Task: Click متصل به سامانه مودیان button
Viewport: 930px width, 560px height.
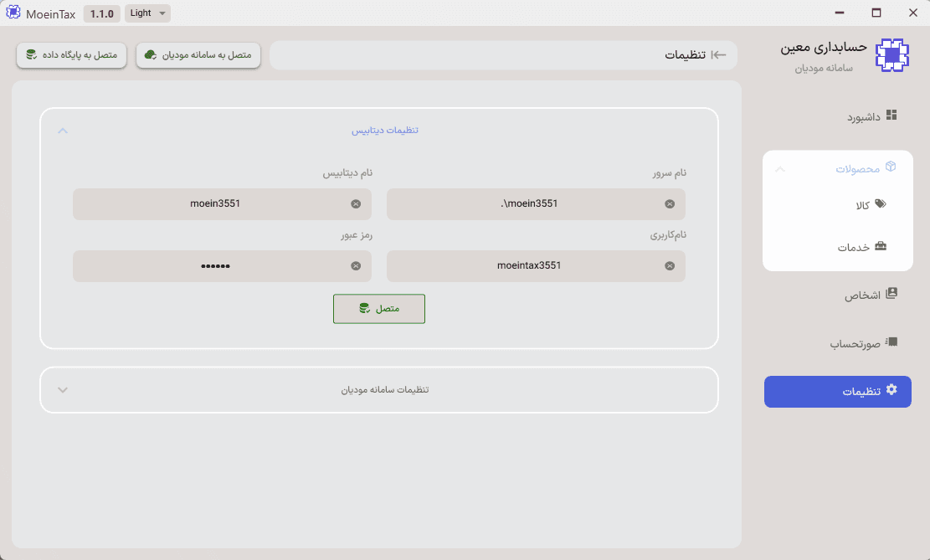Action: [x=198, y=55]
